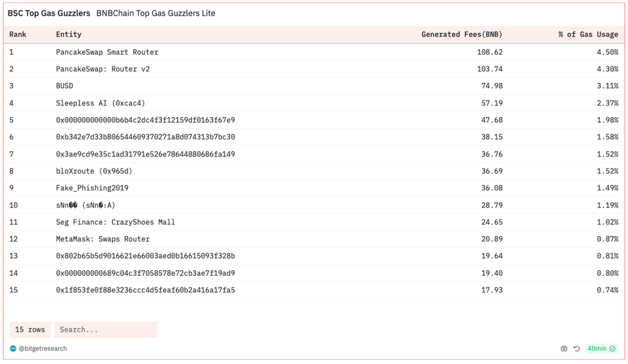The image size is (628, 364).
Task: Open the BSC Top Gas Guzzlers title
Action: pos(49,13)
